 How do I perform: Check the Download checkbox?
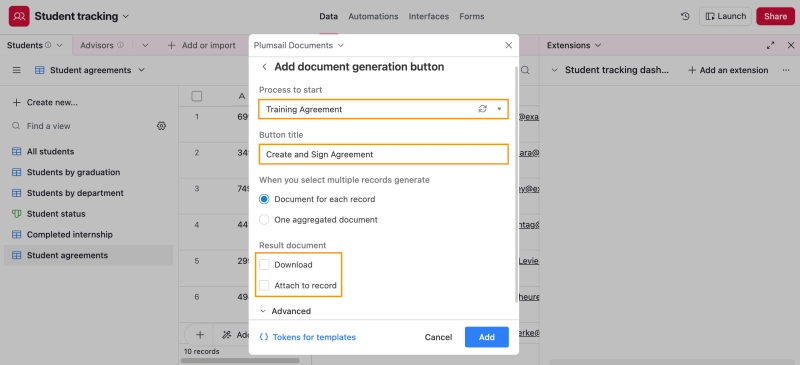pyautogui.click(x=264, y=265)
